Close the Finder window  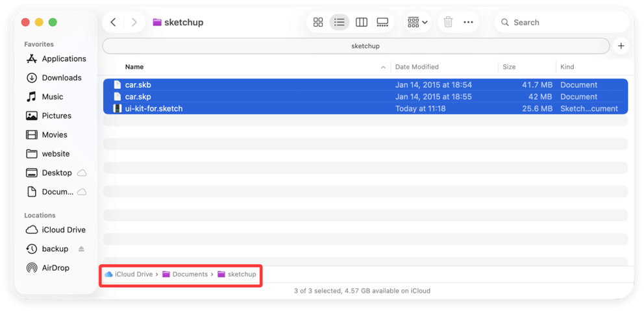pos(25,22)
